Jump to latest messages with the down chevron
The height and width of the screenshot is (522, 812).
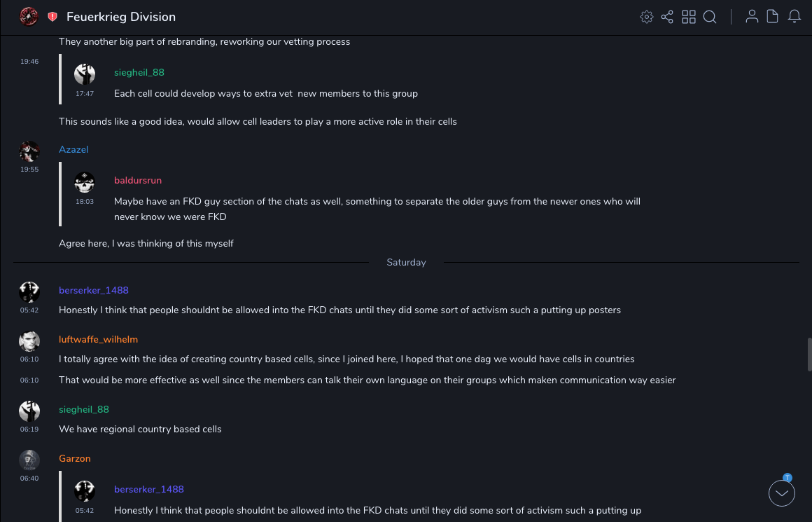pyautogui.click(x=782, y=493)
